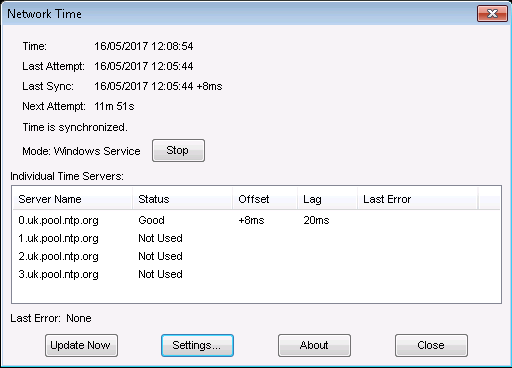Select the 0.uk.pool.ntp.org server row
This screenshot has height=368, width=512.
(256, 220)
